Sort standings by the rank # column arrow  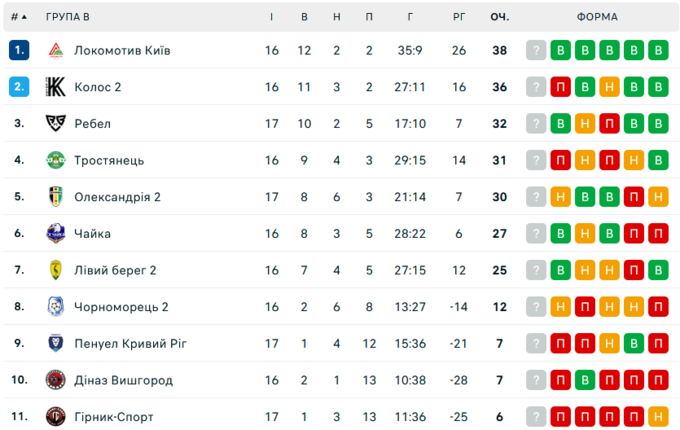click(20, 17)
